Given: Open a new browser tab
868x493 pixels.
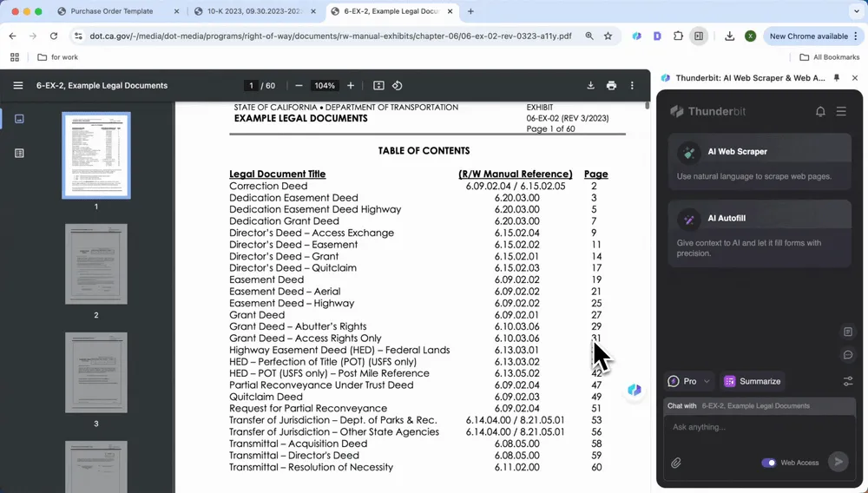Looking at the screenshot, I should 470,11.
